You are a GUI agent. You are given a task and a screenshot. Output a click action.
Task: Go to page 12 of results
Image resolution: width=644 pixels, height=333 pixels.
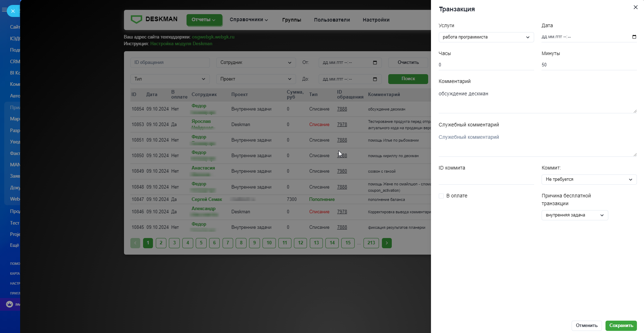pyautogui.click(x=301, y=243)
